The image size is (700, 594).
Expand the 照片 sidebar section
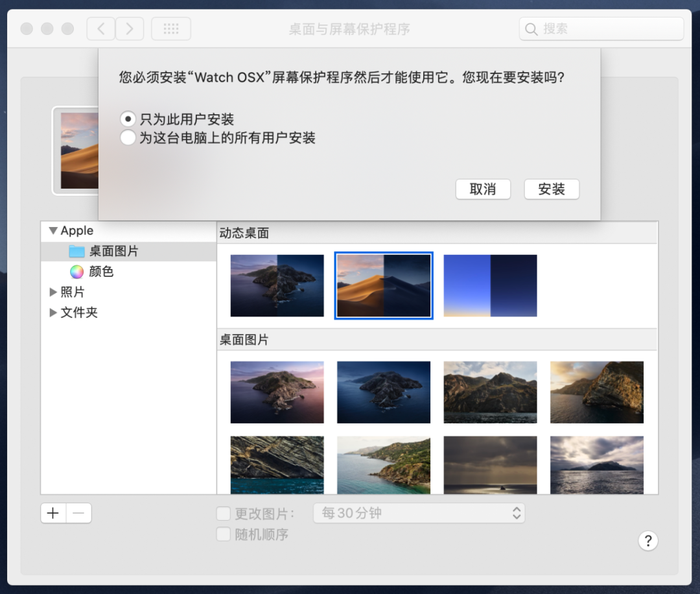[53, 292]
